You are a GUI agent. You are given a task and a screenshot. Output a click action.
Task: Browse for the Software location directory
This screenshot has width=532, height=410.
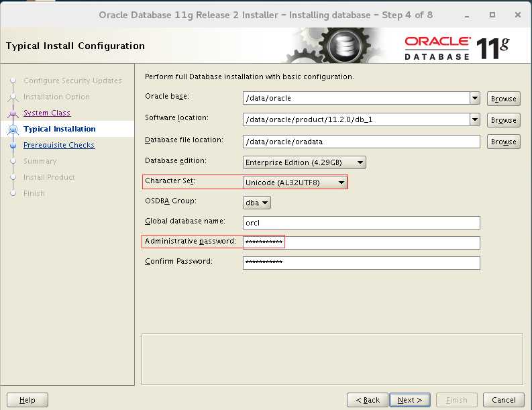point(504,120)
